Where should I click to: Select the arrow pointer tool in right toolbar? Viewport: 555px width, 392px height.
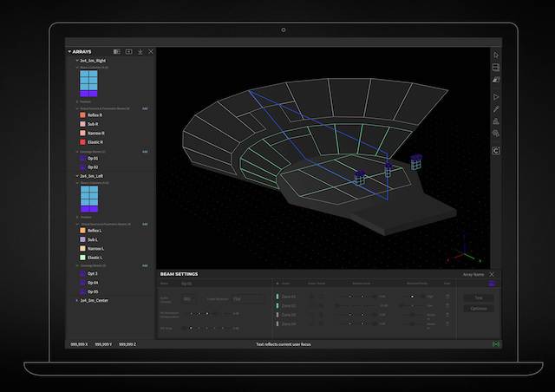[496, 55]
